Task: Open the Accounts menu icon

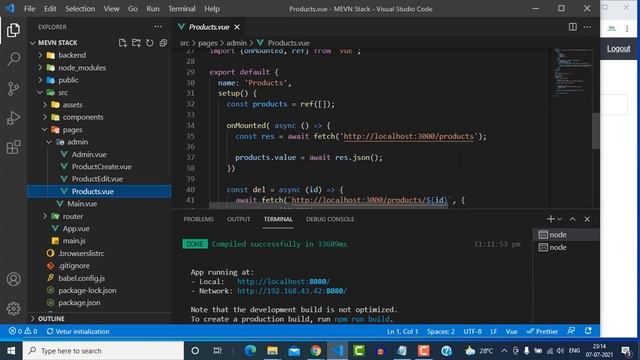Action: click(13, 279)
